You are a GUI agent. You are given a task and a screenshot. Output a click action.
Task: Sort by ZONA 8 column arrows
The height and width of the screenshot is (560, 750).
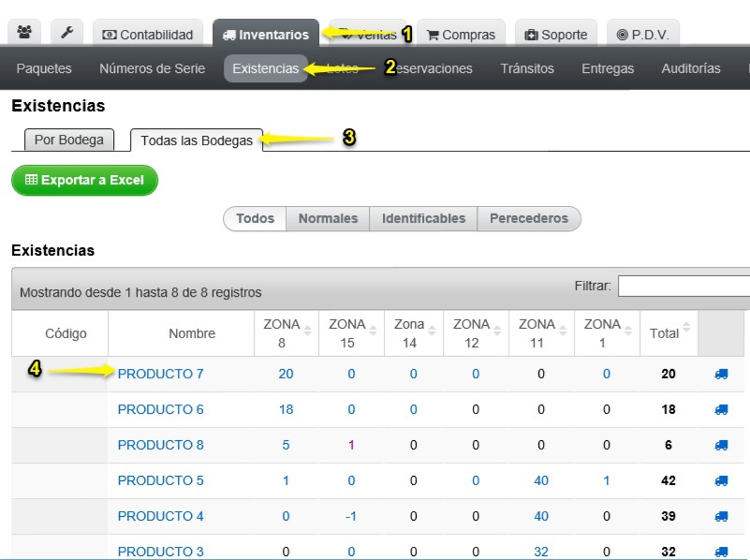pos(307,330)
